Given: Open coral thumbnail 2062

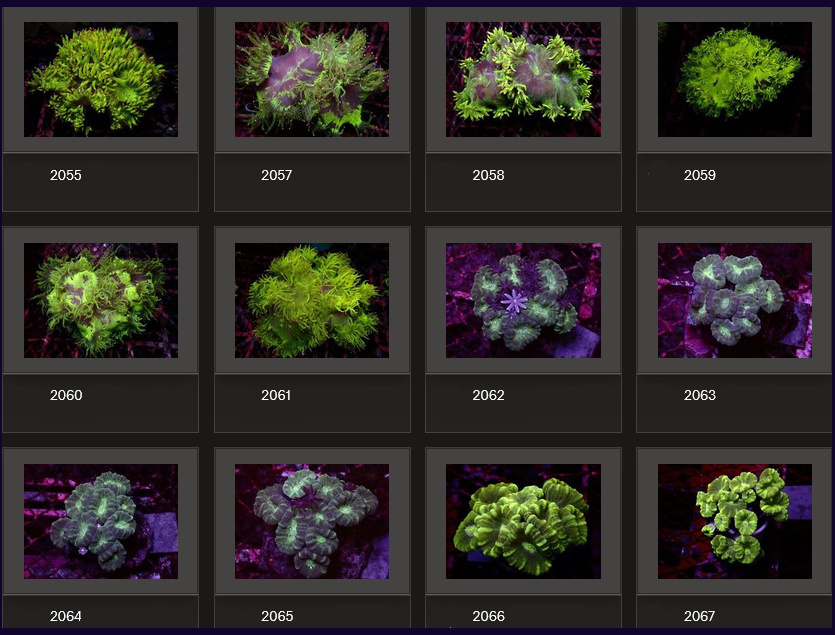Looking at the screenshot, I should click(x=523, y=300).
